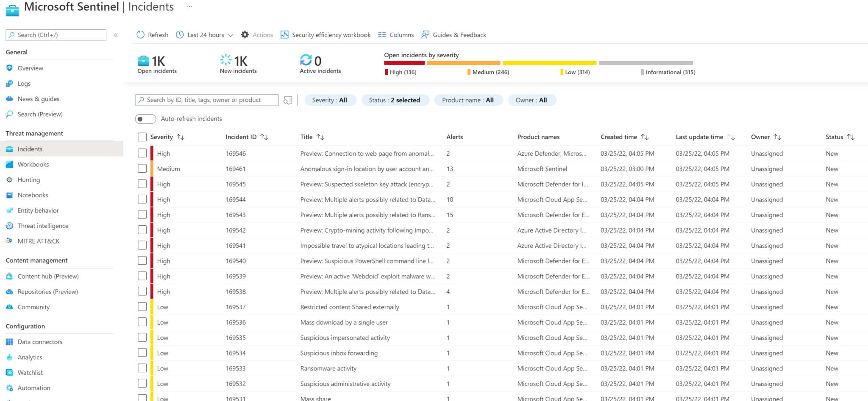Open the MITRE ATT&CK view
868x401 pixels.
click(38, 241)
